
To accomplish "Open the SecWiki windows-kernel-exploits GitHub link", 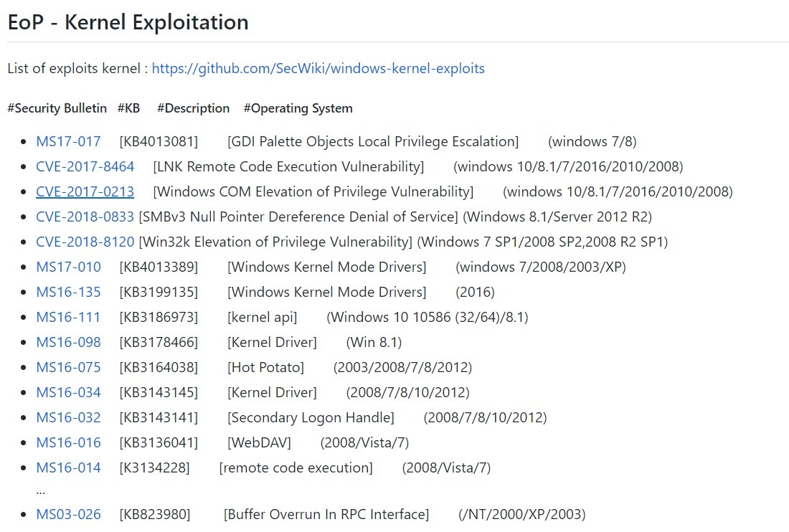I will pyautogui.click(x=318, y=69).
